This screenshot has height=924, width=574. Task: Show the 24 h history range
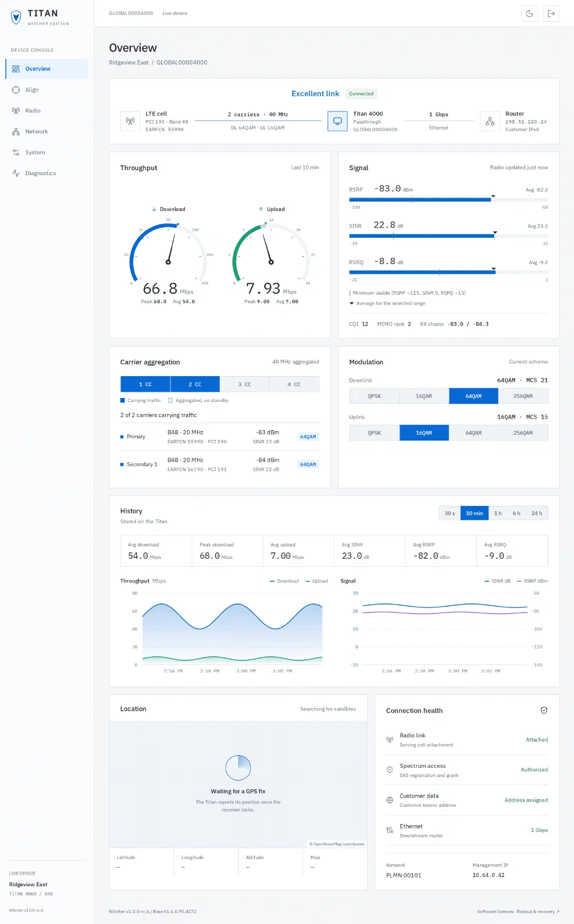(537, 513)
